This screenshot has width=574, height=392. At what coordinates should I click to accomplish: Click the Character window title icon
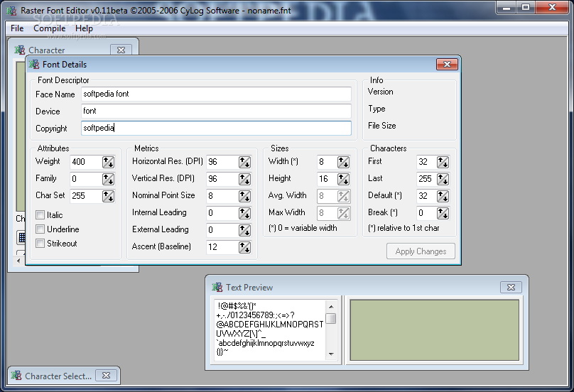[20, 50]
